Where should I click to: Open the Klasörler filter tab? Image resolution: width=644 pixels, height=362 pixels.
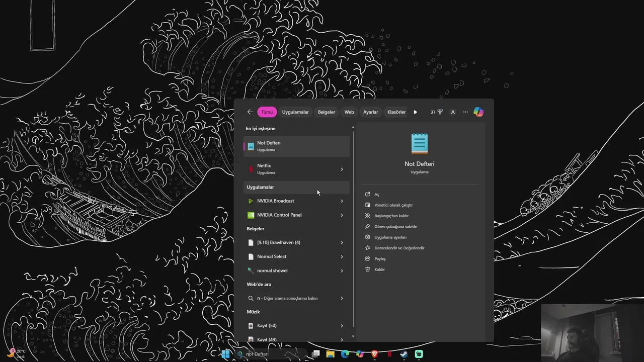click(396, 112)
